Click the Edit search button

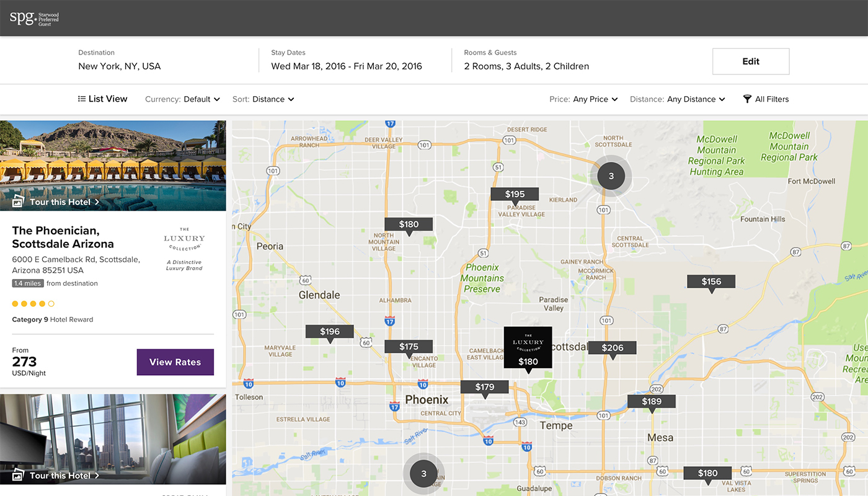(x=751, y=61)
